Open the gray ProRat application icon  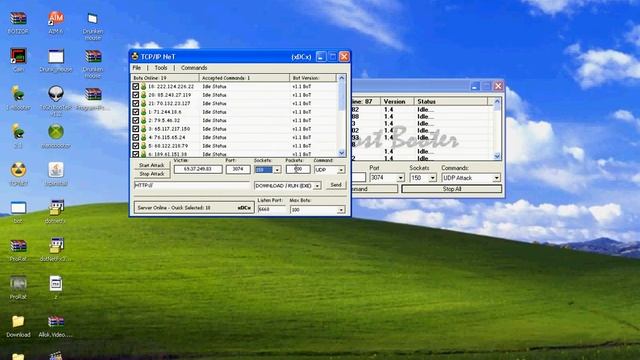[x=18, y=283]
